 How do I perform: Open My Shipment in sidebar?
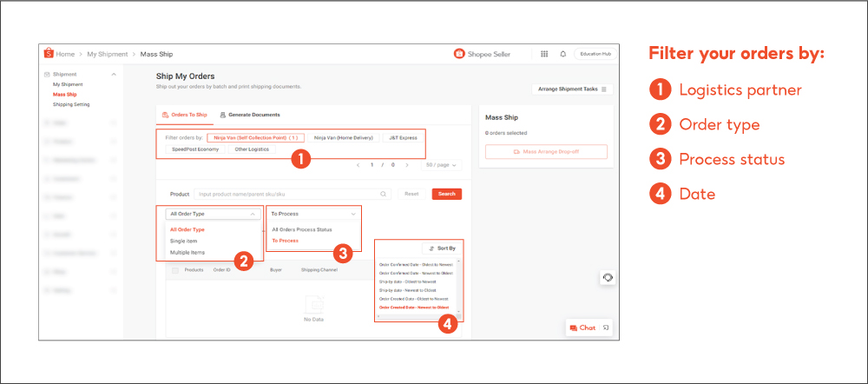click(68, 84)
